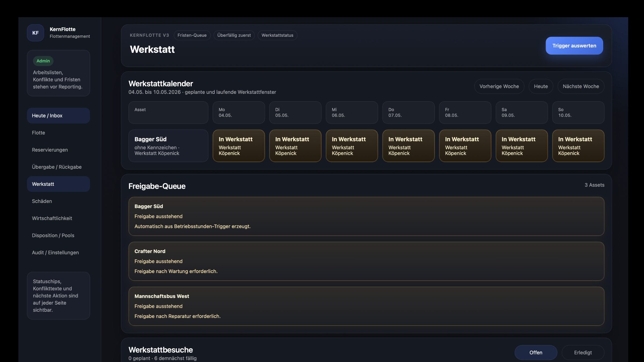Click the Werkstattstatus chip
Image resolution: width=644 pixels, height=362 pixels.
pyautogui.click(x=277, y=35)
